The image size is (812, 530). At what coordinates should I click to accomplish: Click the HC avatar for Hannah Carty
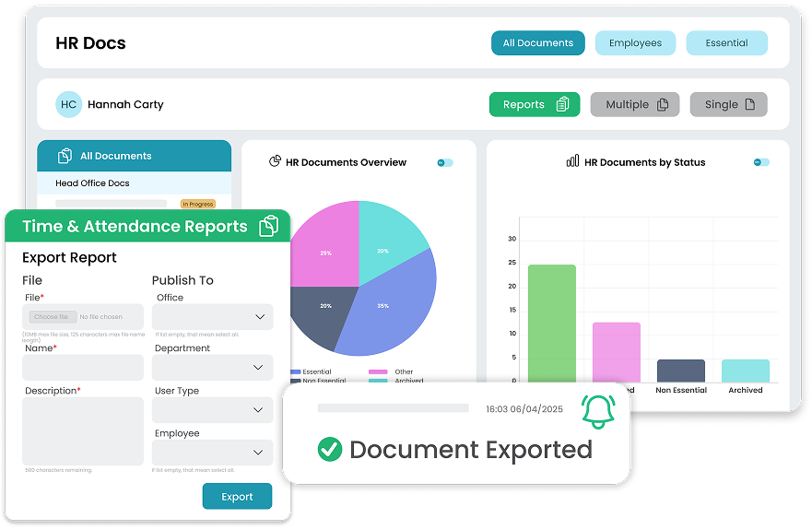click(68, 104)
